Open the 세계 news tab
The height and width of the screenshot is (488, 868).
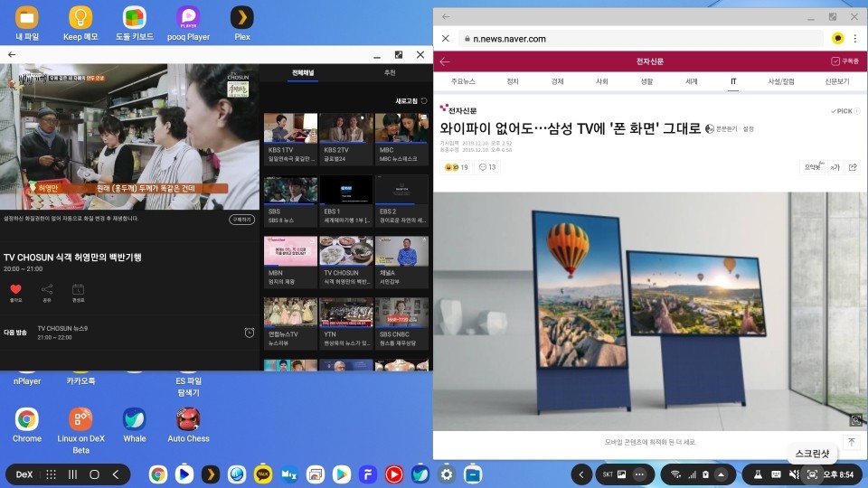[x=692, y=81]
